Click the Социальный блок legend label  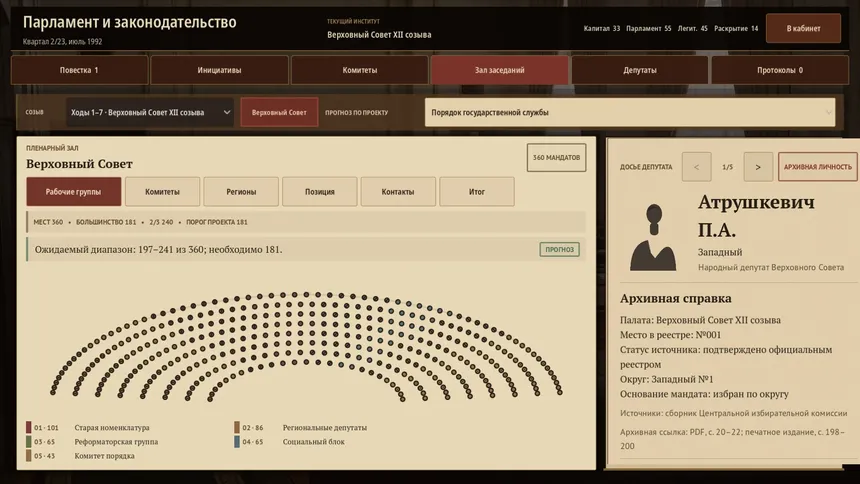(314, 442)
